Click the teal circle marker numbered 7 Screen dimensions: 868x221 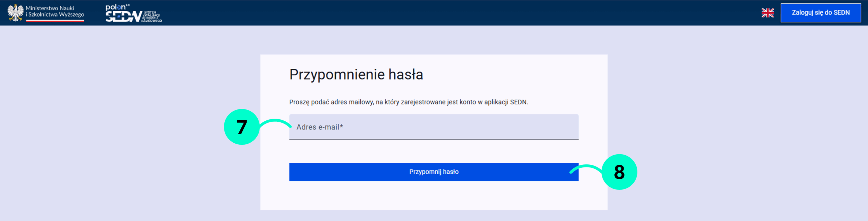click(241, 127)
